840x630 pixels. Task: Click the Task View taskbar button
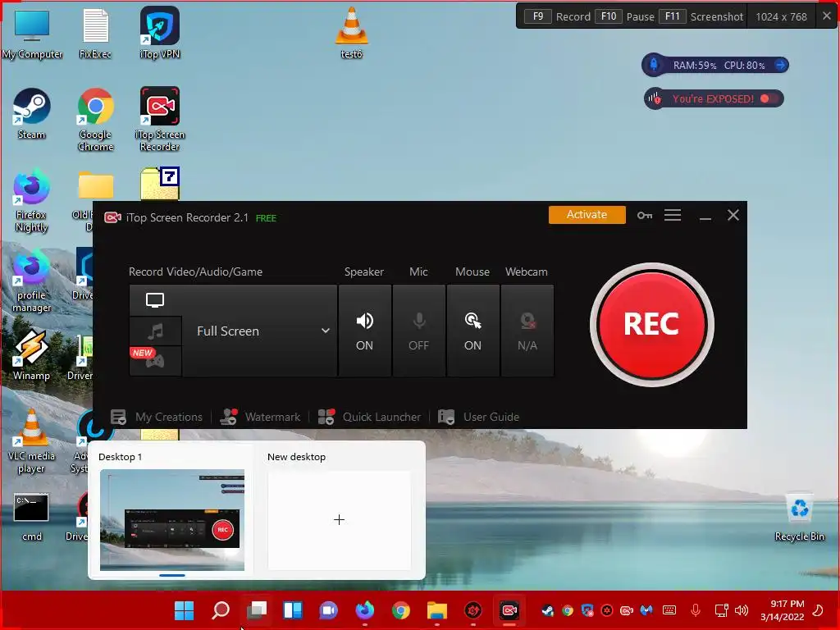(x=257, y=610)
